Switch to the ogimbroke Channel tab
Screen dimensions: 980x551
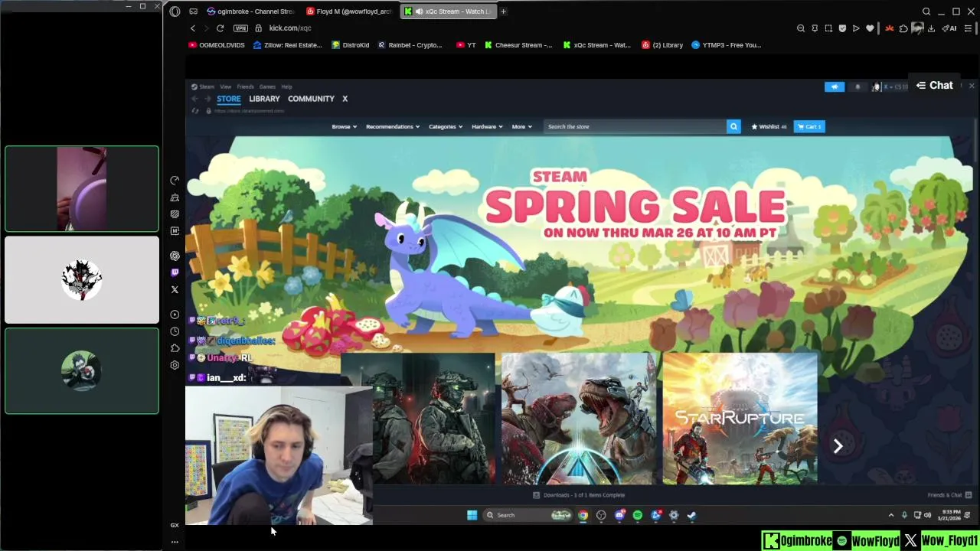coord(250,11)
